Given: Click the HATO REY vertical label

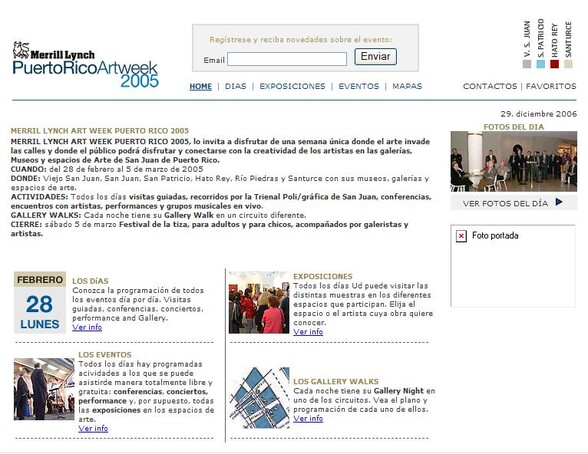Looking at the screenshot, I should coord(555,40).
